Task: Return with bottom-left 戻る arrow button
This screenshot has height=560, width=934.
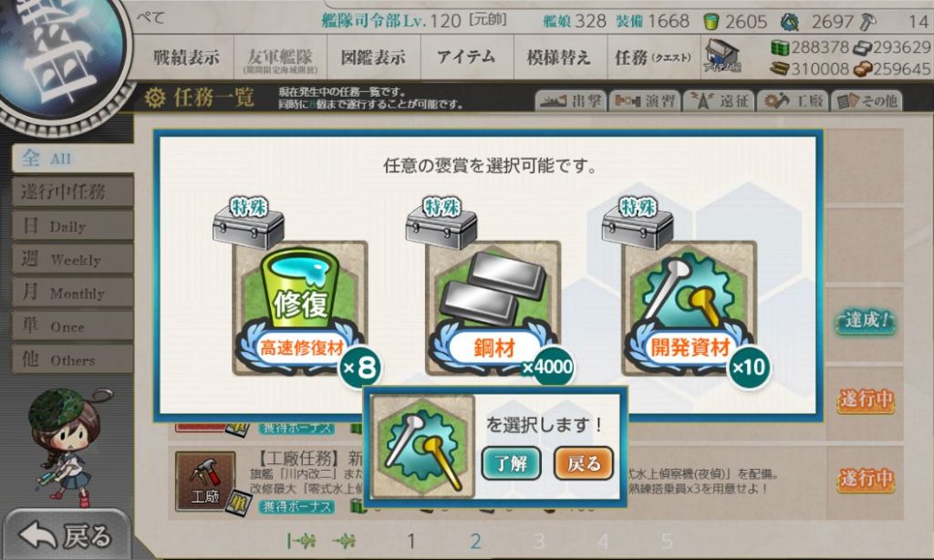Action: click(66, 535)
